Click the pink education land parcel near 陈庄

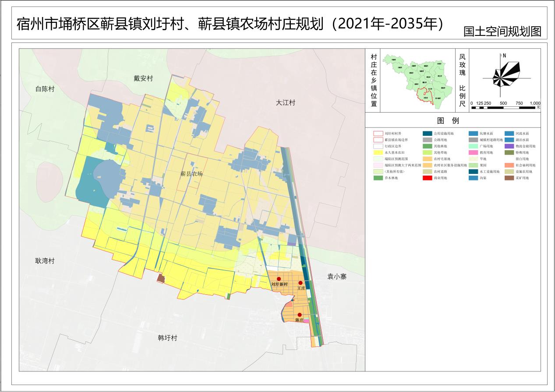[306, 321]
